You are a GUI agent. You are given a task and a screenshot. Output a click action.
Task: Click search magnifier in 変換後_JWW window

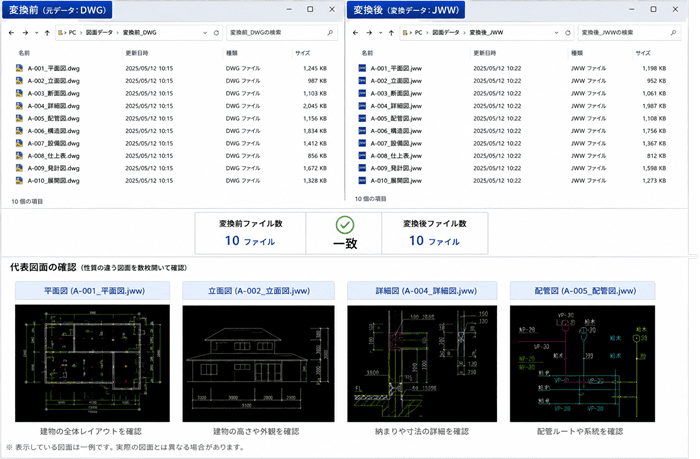coord(673,33)
